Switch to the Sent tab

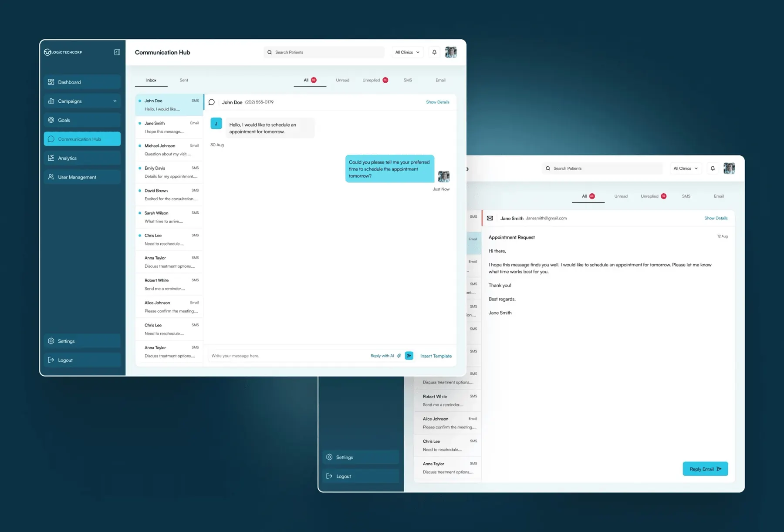(184, 80)
